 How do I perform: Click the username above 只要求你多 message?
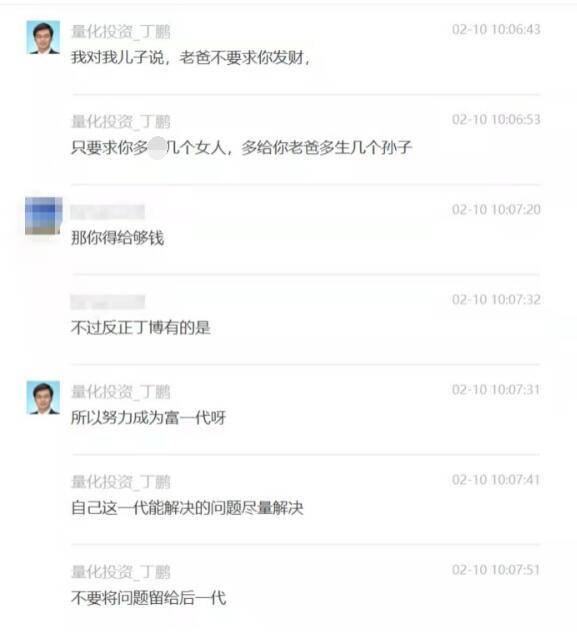point(120,122)
